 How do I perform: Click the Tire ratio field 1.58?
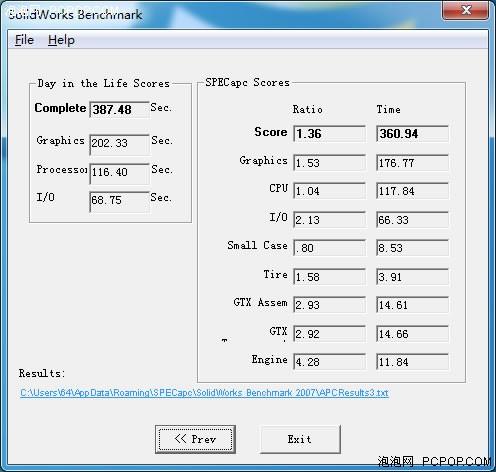coord(329,277)
